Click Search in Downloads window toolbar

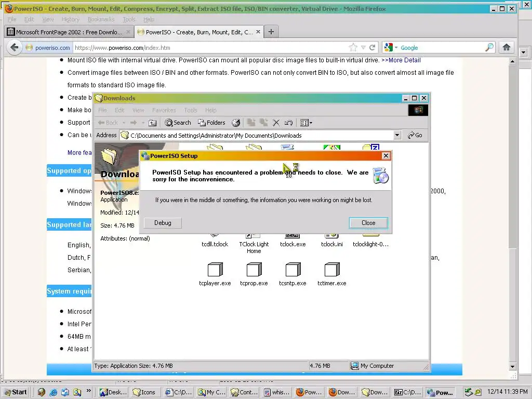click(178, 123)
